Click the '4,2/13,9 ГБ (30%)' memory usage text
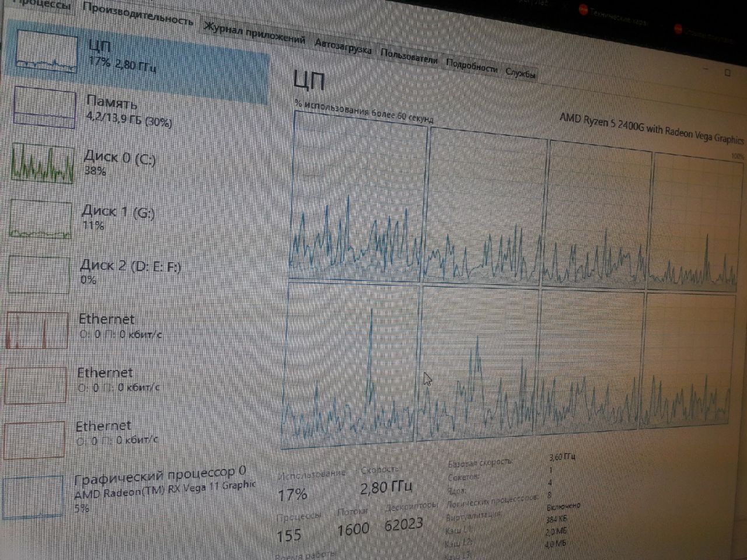 coord(129,120)
